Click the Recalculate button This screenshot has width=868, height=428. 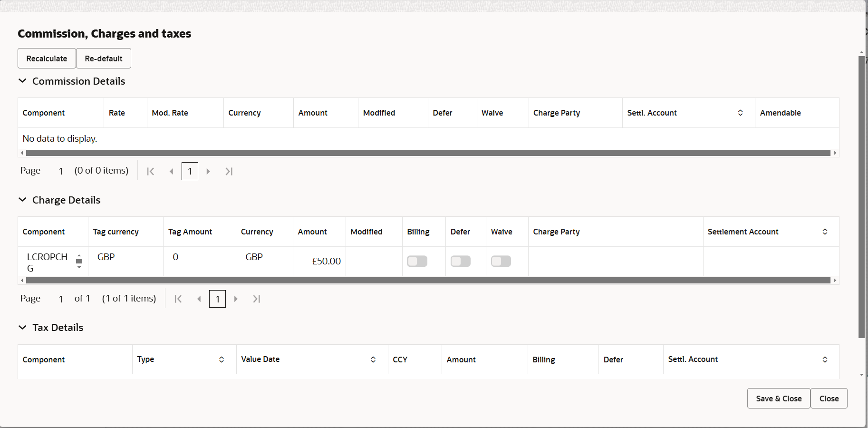47,58
